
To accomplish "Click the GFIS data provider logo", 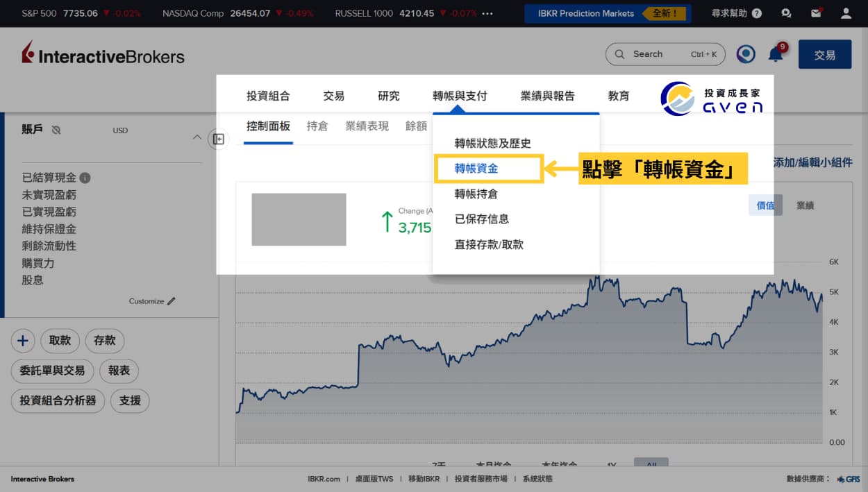I will click(849, 479).
